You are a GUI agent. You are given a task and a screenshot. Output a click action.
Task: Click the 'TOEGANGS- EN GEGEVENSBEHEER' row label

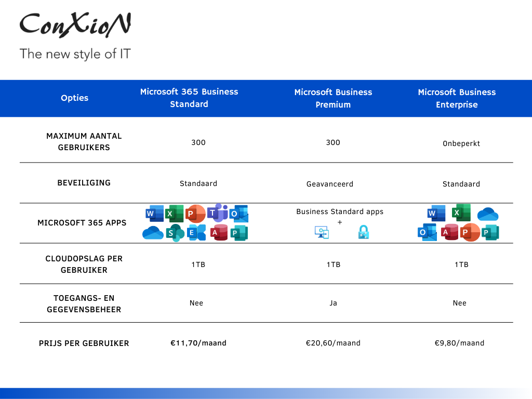84,303
